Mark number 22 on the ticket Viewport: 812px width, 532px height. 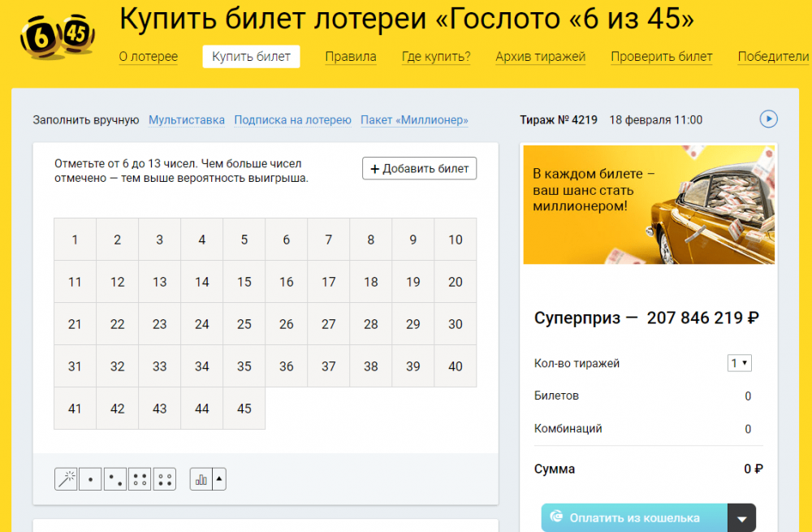(x=117, y=324)
